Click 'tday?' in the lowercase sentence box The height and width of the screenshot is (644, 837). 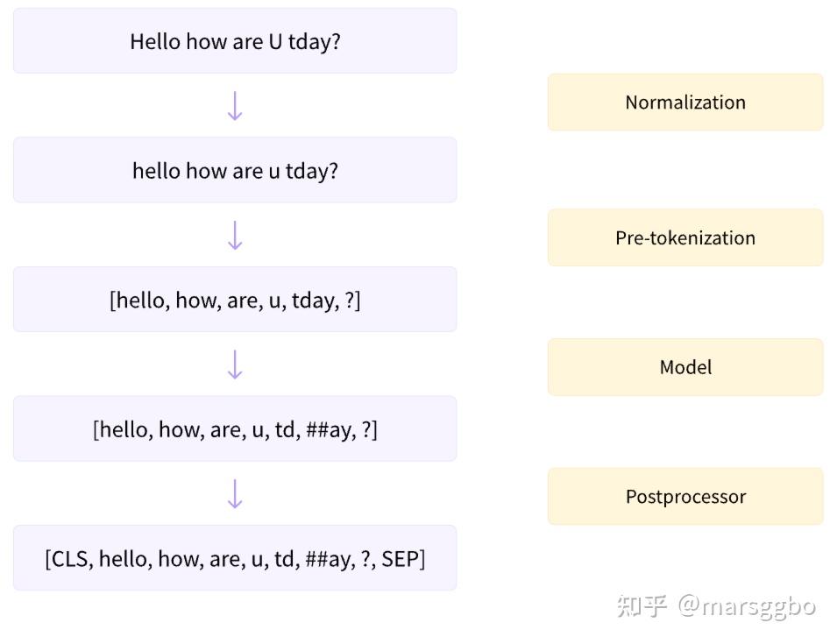click(312, 171)
